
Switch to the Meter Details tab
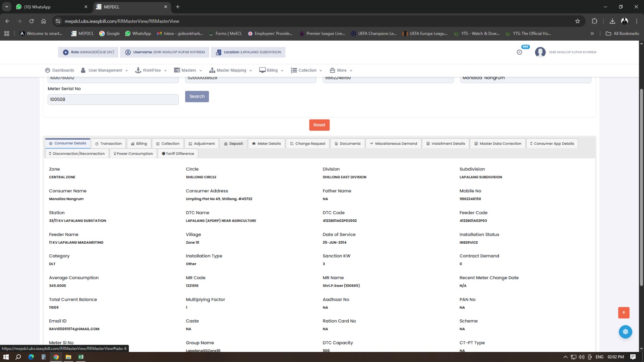[x=266, y=144]
